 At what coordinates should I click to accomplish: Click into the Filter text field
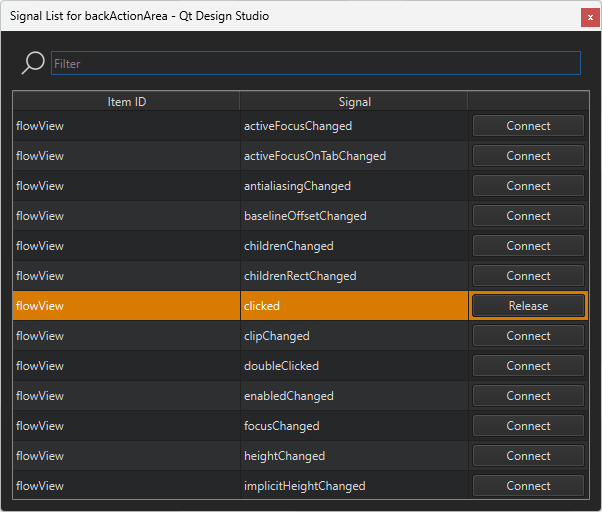(315, 63)
